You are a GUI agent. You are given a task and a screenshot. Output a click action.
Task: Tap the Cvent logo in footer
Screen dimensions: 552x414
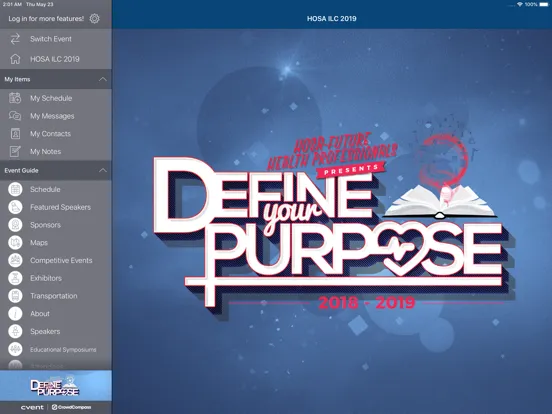pyautogui.click(x=32, y=407)
